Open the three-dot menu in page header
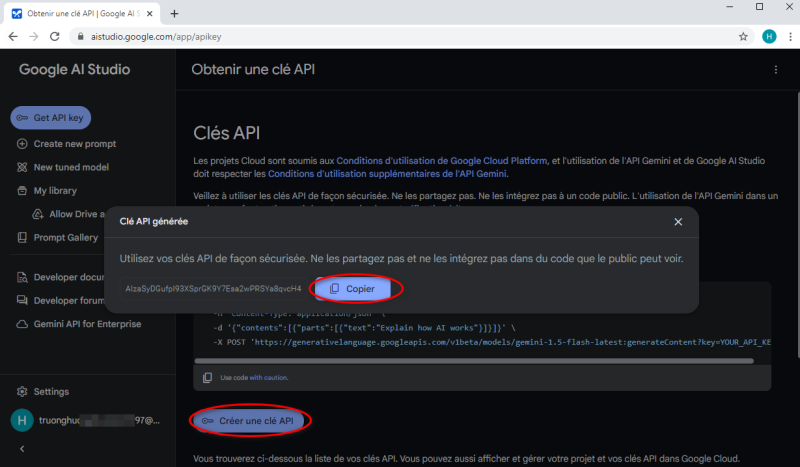This screenshot has height=467, width=800. (x=776, y=70)
